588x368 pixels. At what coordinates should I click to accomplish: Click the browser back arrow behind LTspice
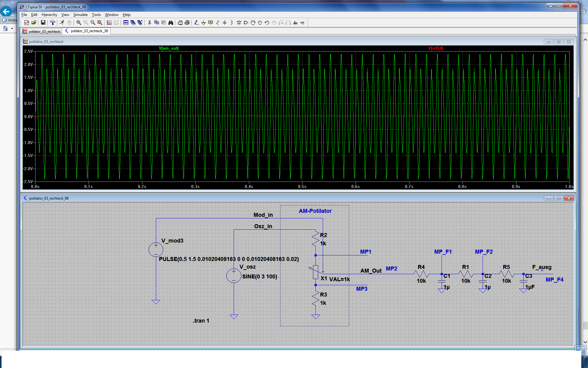pos(6,12)
